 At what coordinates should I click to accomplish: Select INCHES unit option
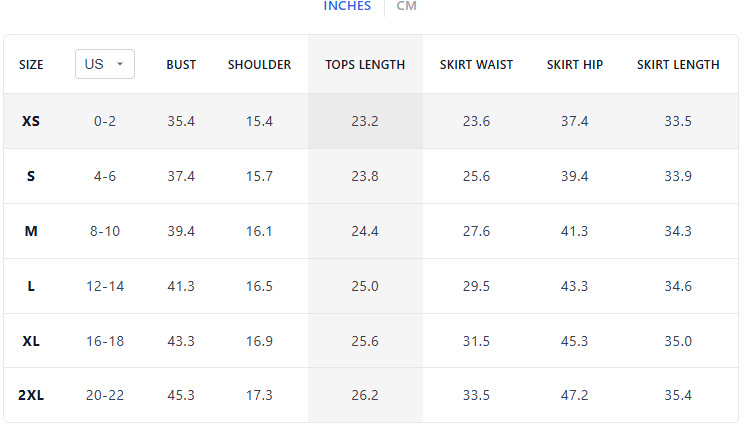(x=347, y=6)
